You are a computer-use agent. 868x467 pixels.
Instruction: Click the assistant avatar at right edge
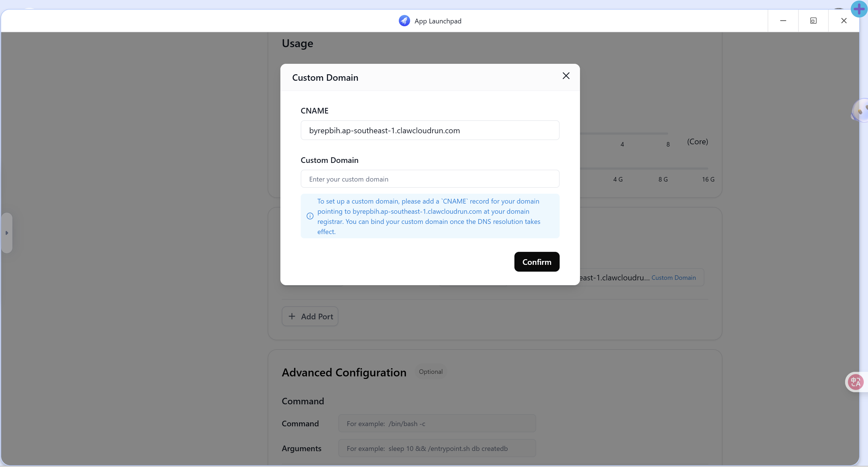coord(861,110)
